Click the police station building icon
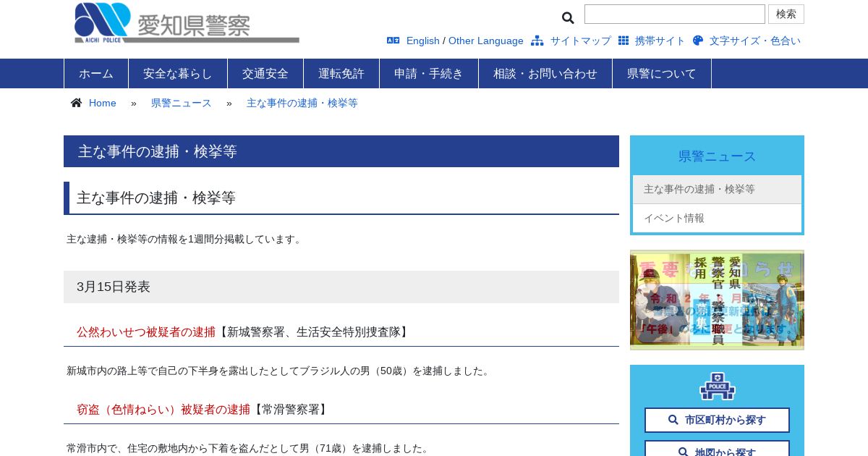 (x=717, y=387)
